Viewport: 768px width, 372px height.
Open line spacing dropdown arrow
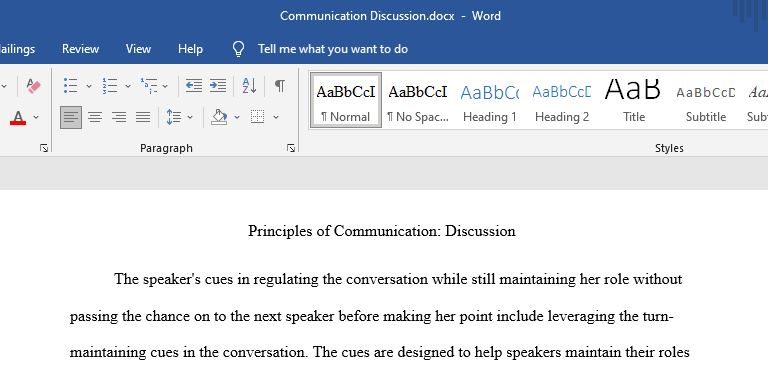190,117
